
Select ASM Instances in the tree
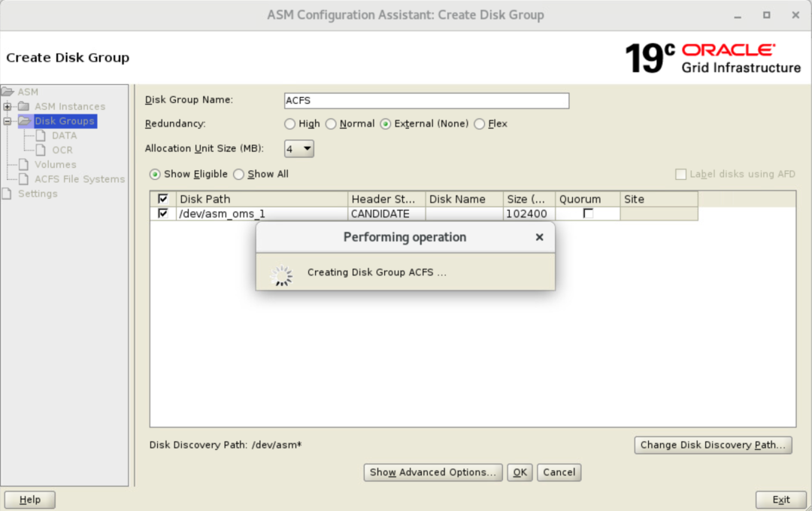click(70, 106)
